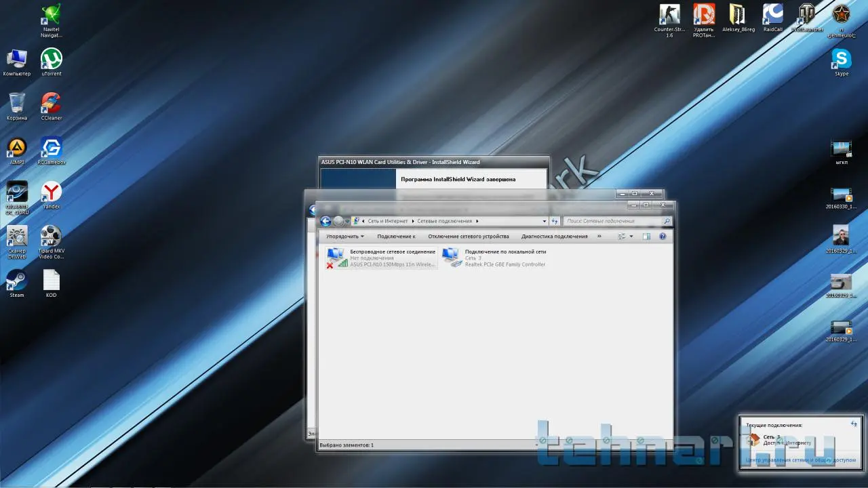Select the GIGABYTE OC_GURU desktop icon
This screenshot has width=868, height=488.
pos(17,199)
